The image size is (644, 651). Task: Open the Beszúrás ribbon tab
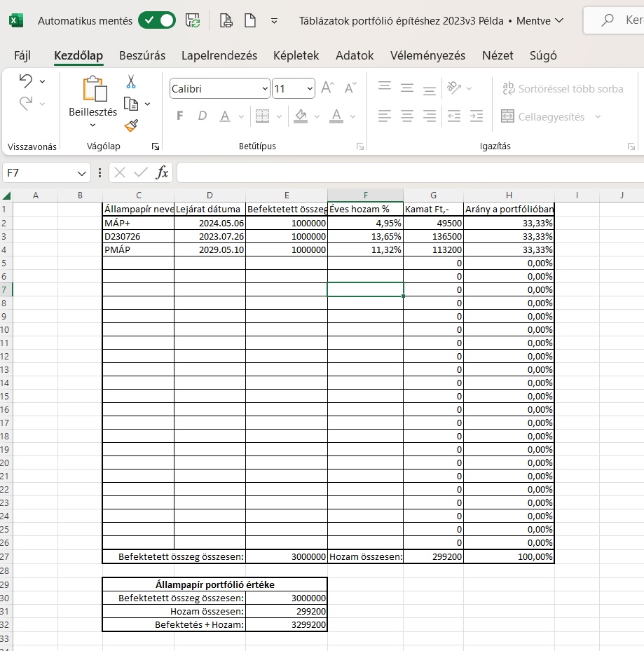(142, 55)
